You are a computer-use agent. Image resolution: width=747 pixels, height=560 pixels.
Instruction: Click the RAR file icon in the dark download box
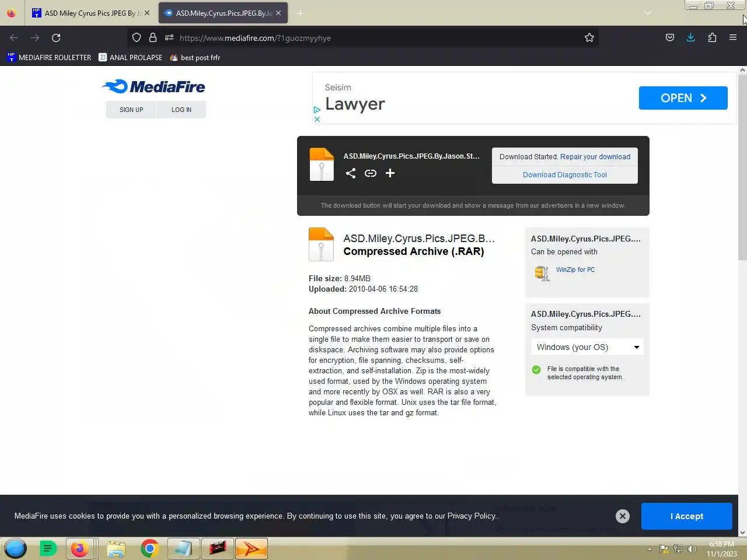(x=322, y=164)
